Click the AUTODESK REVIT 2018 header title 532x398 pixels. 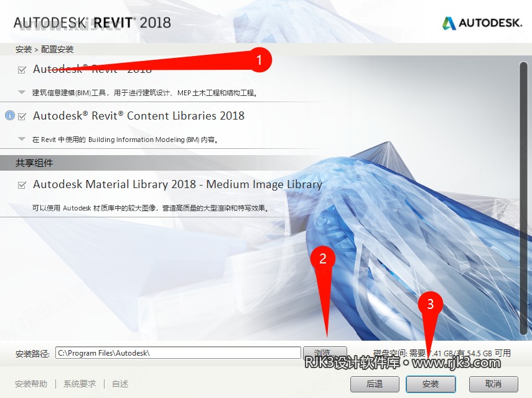92,23
